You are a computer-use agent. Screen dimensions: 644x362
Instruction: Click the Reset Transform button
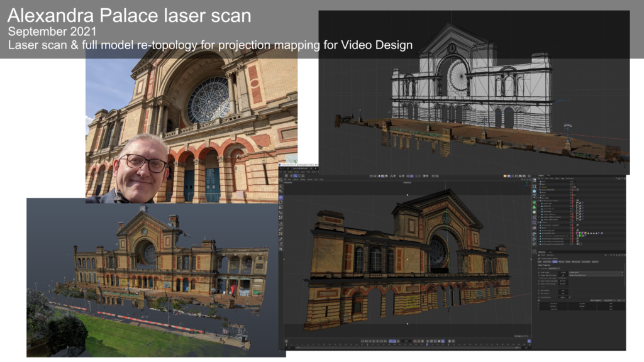pos(596,300)
